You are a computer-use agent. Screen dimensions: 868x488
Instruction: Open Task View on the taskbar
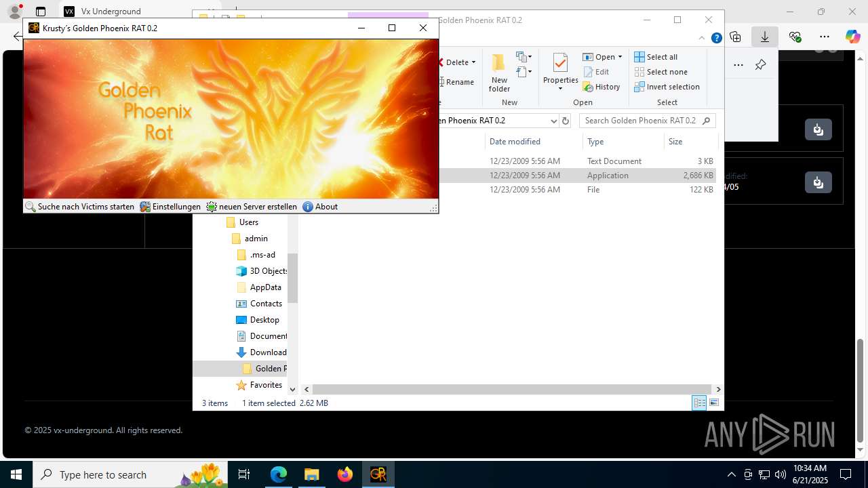(x=244, y=474)
